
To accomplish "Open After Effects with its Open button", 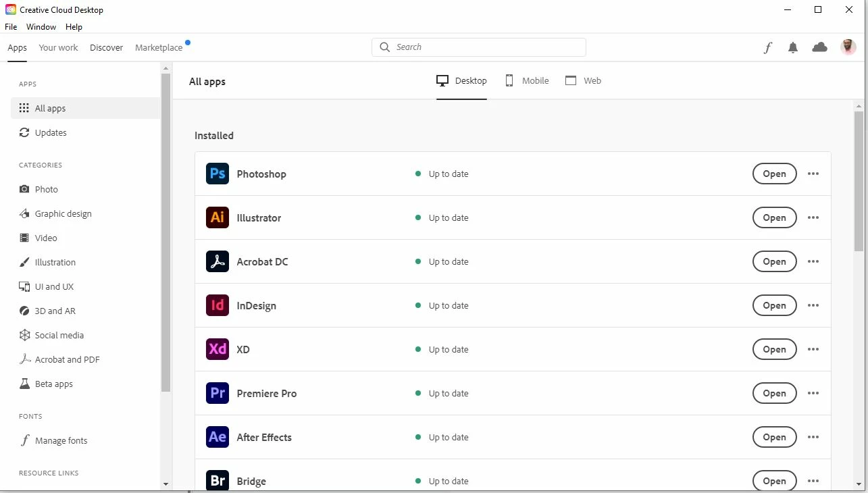I will [774, 437].
